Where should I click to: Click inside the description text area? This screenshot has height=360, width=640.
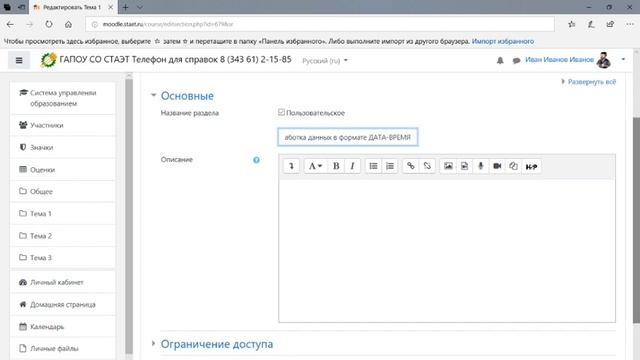[x=447, y=251]
